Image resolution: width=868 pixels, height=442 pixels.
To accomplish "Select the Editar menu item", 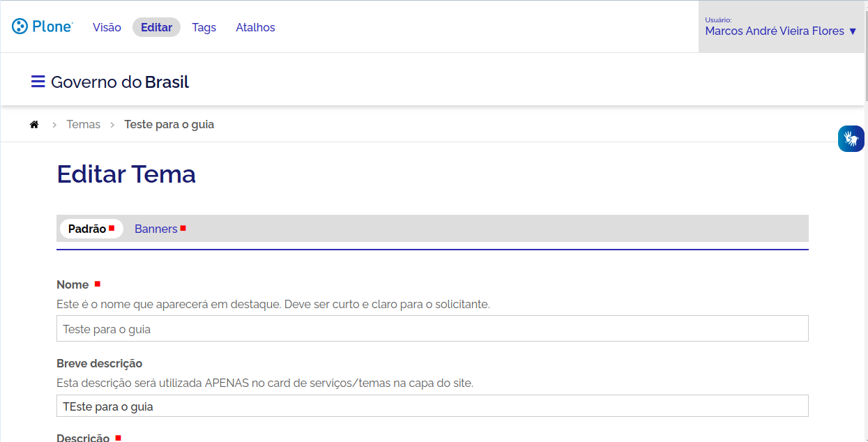I will [x=155, y=27].
